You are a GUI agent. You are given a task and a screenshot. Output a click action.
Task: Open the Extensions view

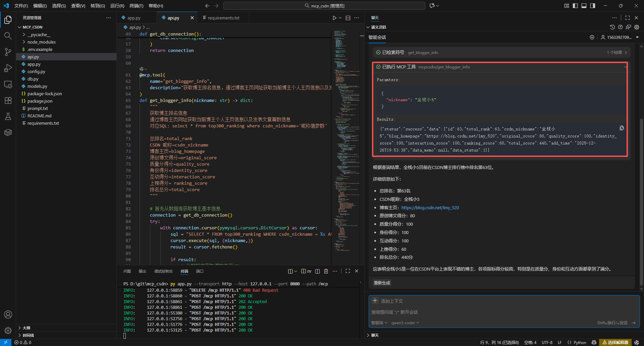(8, 100)
